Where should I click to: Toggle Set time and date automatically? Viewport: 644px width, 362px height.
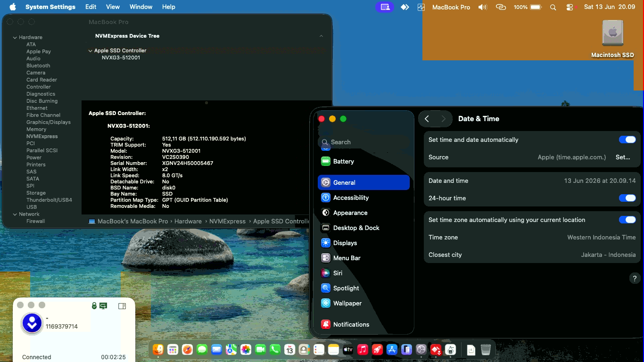[x=627, y=140]
